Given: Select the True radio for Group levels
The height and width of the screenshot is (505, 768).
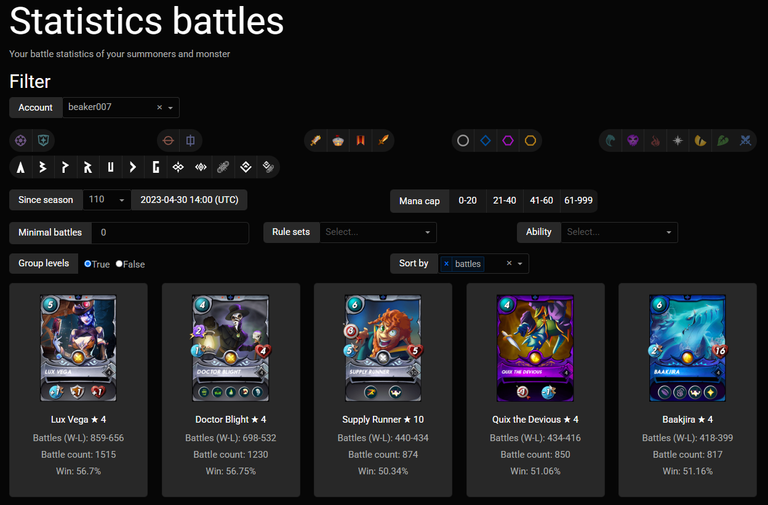Looking at the screenshot, I should (88, 264).
